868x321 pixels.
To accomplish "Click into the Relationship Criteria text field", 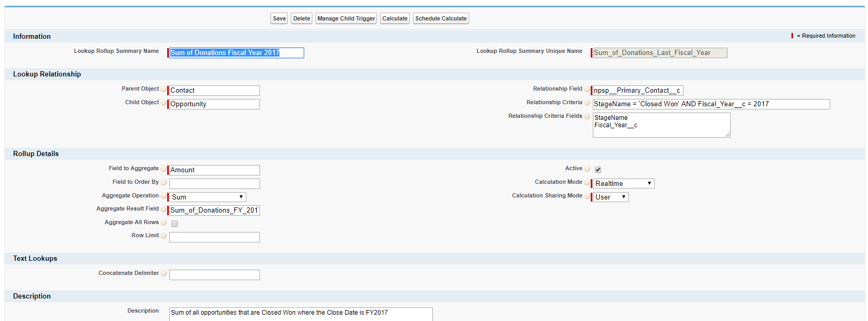I will 711,104.
